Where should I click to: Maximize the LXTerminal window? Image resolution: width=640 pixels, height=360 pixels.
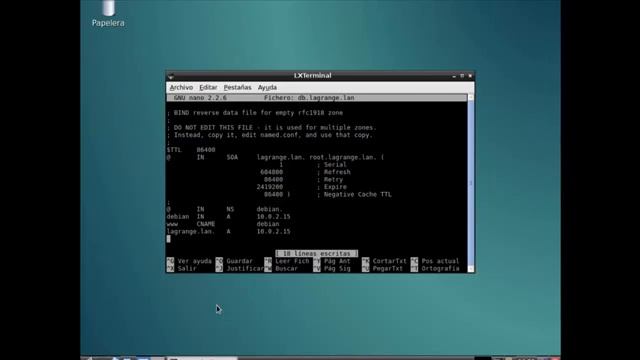click(462, 76)
